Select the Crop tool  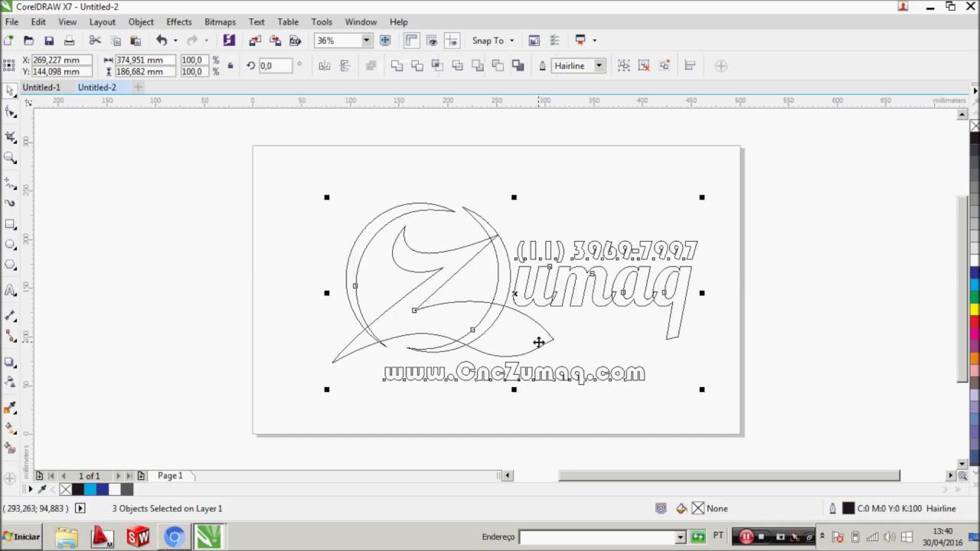[10, 137]
